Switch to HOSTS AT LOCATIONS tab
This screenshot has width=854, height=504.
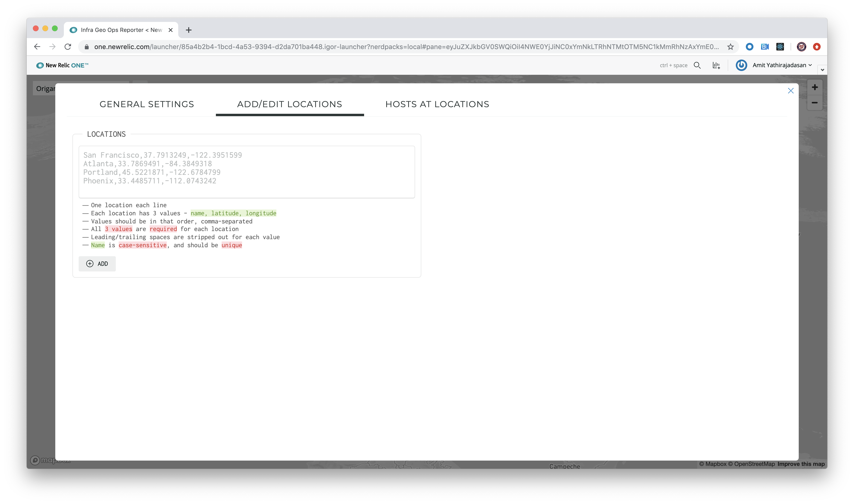(x=437, y=104)
